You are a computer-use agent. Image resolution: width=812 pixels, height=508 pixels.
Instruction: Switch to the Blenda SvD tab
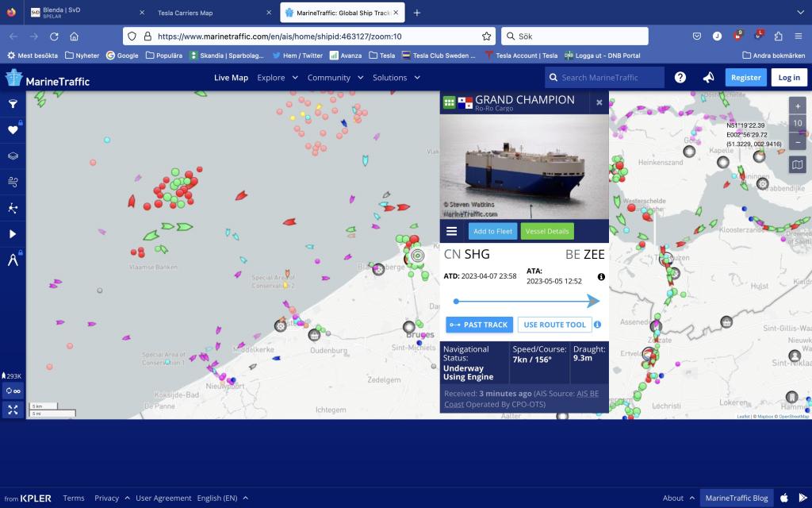(x=87, y=13)
